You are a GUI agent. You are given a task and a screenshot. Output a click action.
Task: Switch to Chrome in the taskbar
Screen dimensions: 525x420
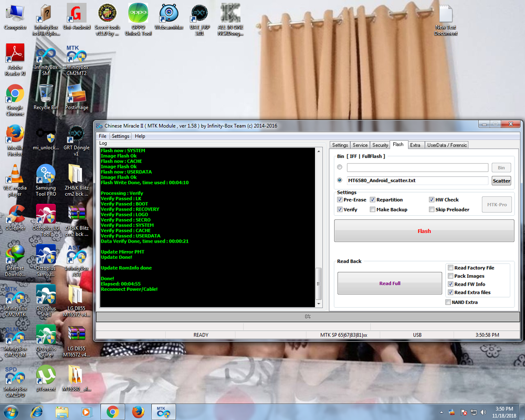(112, 412)
